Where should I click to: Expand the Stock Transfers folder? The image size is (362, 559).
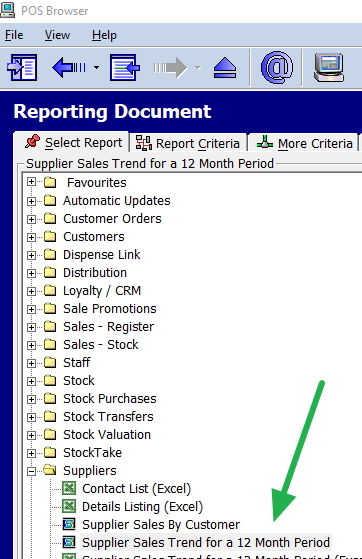(31, 417)
